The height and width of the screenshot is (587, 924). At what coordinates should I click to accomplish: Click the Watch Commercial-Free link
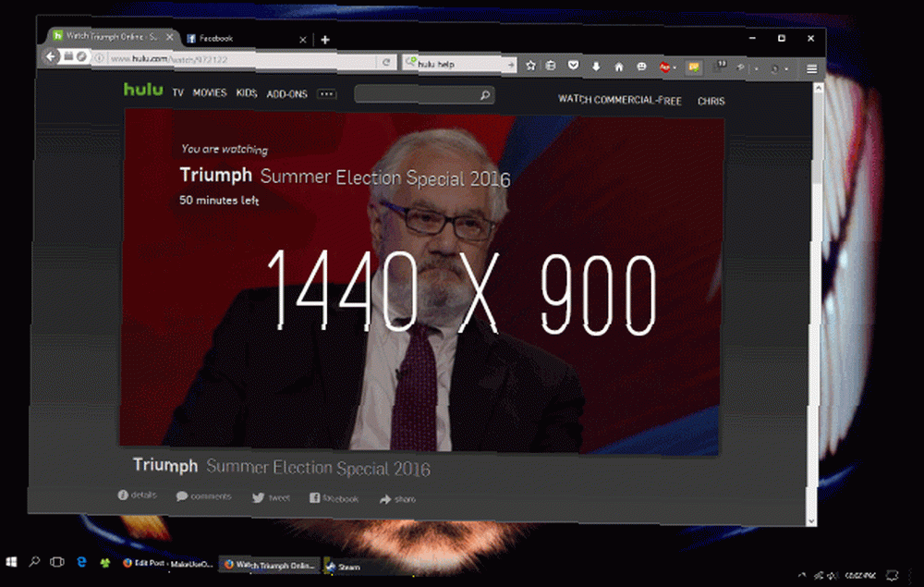pos(620,100)
